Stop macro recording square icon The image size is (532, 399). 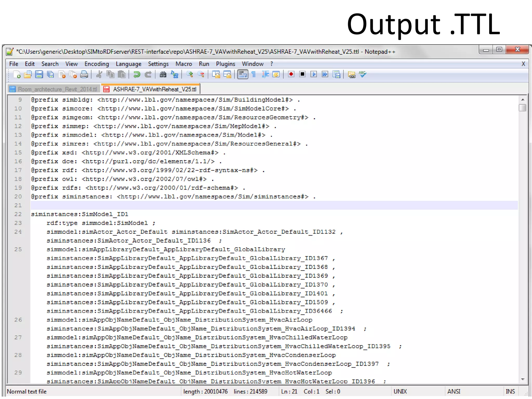click(302, 75)
